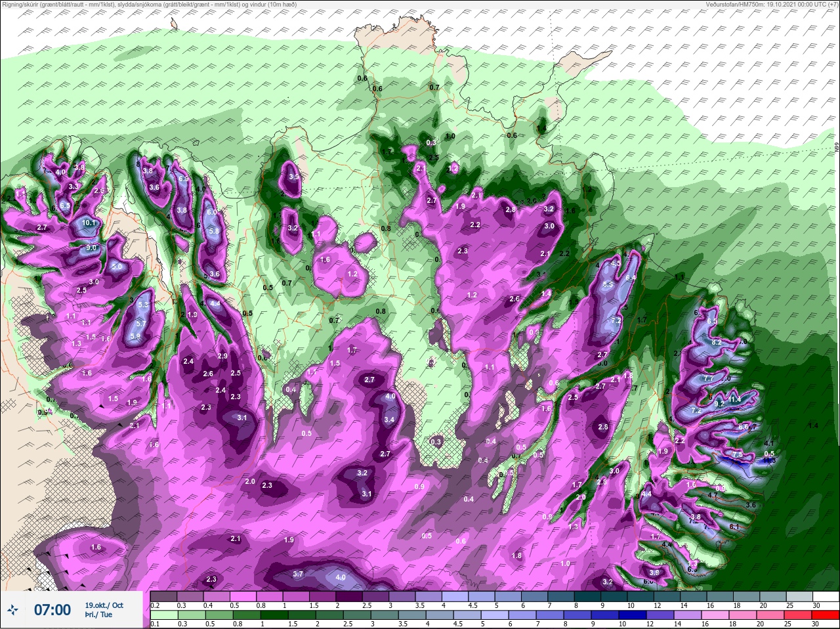Click the 9.0 precipitation value on the map
The width and height of the screenshot is (840, 629).
tap(91, 248)
